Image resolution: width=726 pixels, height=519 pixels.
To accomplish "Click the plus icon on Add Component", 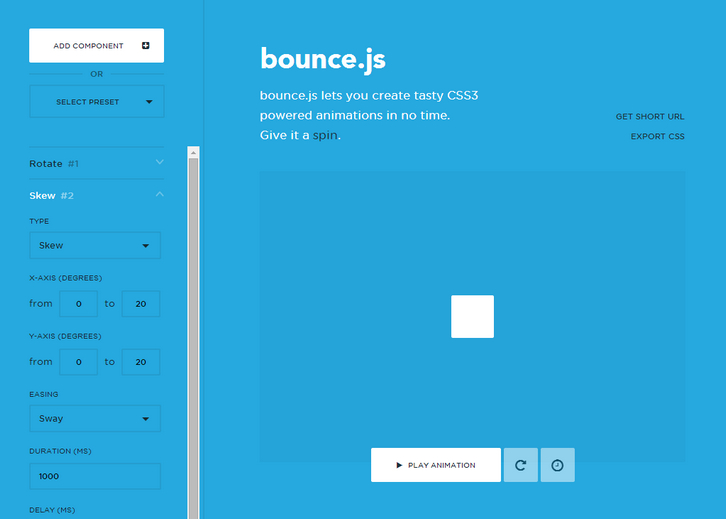I will tap(146, 46).
